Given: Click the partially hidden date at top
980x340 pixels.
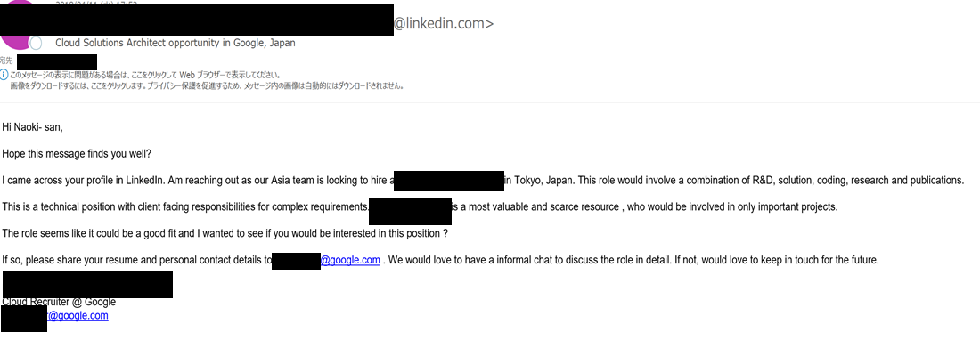Looking at the screenshot, I should (94, 3).
